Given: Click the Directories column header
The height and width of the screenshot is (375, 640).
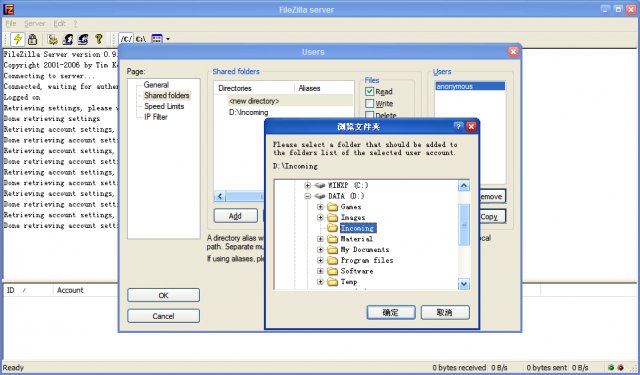Looking at the screenshot, I should (254, 88).
